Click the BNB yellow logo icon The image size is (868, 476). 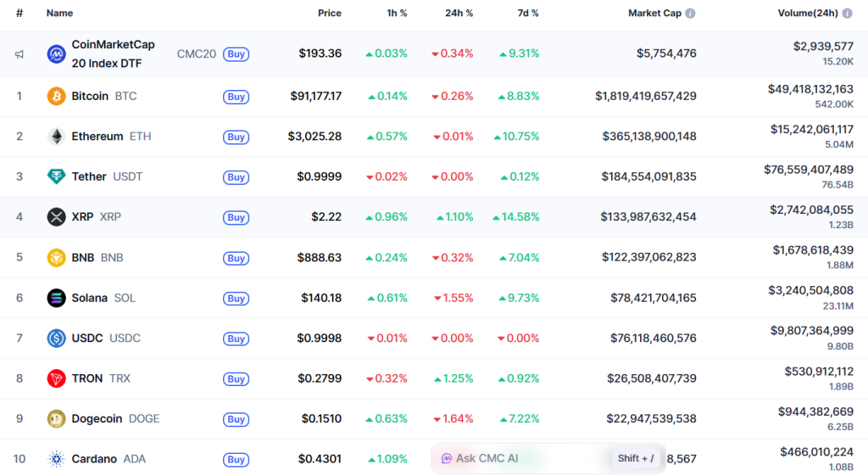(56, 257)
